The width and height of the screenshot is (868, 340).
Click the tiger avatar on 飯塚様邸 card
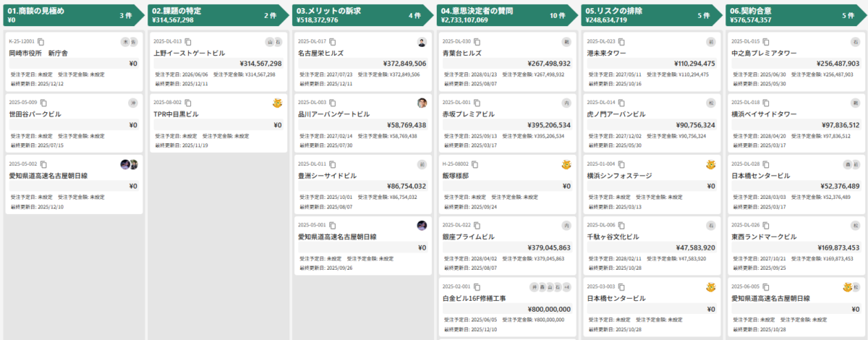(x=566, y=164)
